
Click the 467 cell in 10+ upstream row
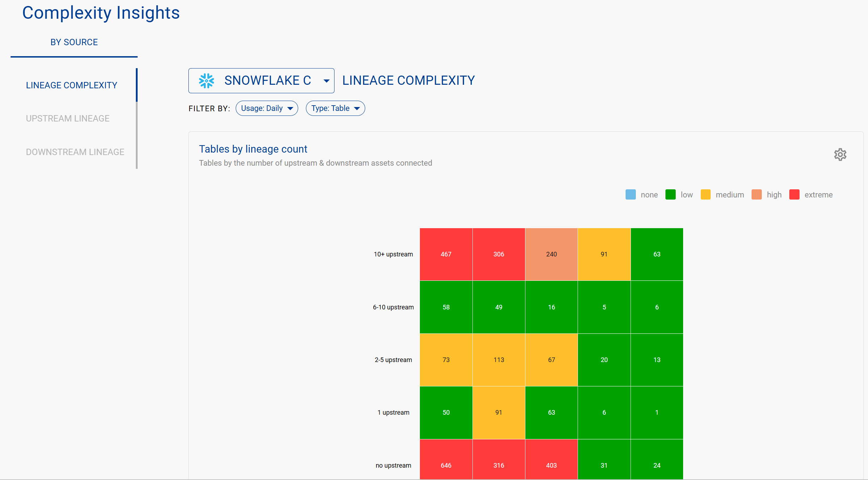tap(446, 254)
